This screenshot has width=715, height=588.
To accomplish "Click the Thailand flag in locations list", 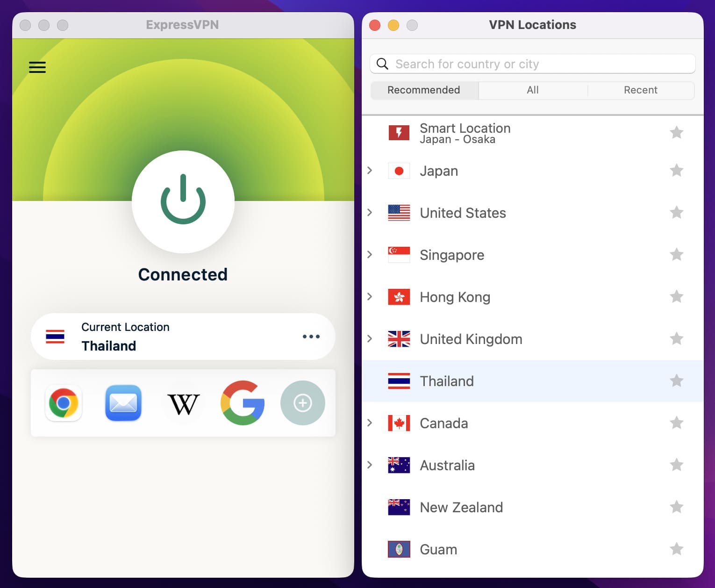I will coord(399,381).
